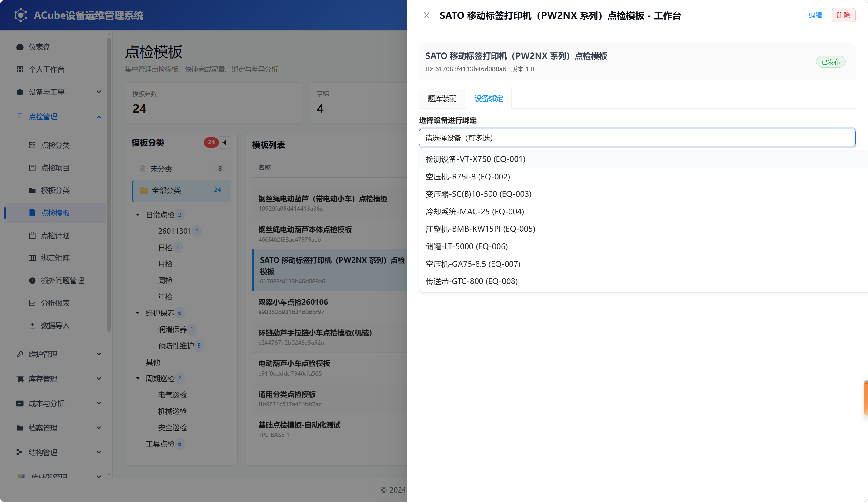Click the 分析报表 chart icon
Image resolution: width=868 pixels, height=502 pixels.
(32, 303)
